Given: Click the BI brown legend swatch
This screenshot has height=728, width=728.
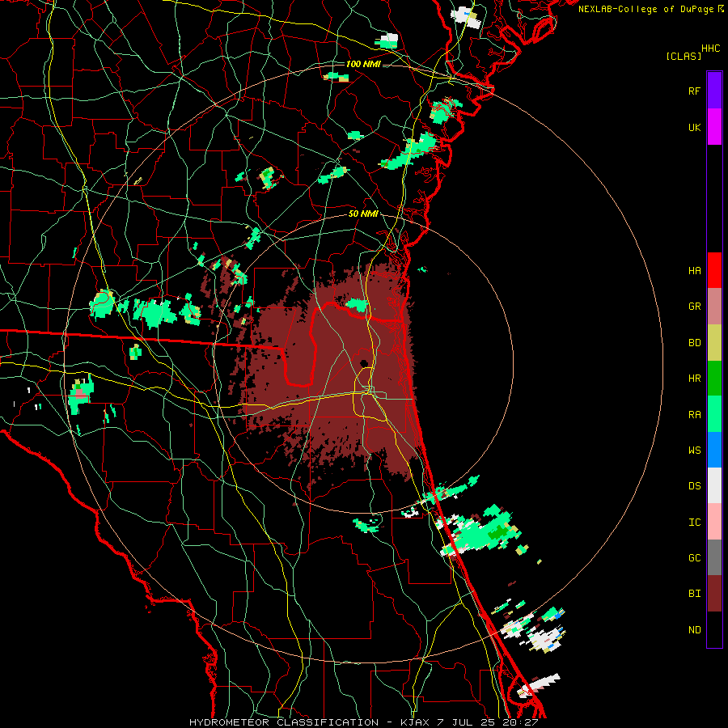Looking at the screenshot, I should click(714, 594).
